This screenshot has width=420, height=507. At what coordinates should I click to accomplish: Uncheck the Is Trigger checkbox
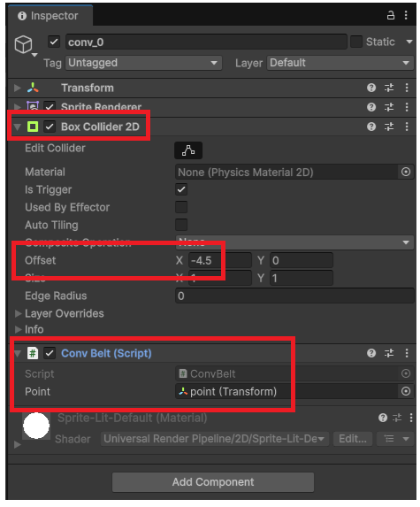pyautogui.click(x=181, y=189)
